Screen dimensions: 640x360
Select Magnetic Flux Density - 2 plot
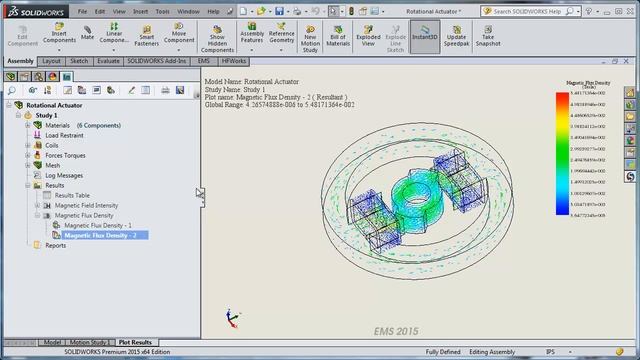(100, 235)
